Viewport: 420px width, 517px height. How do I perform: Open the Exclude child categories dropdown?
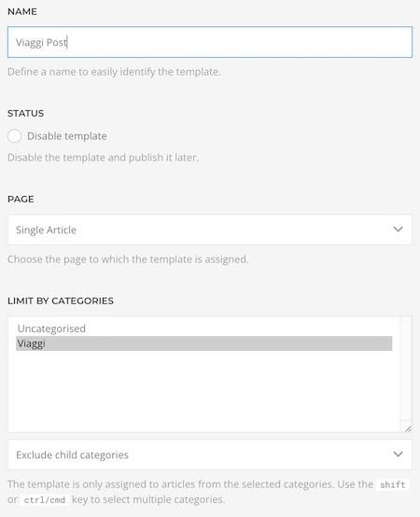210,454
